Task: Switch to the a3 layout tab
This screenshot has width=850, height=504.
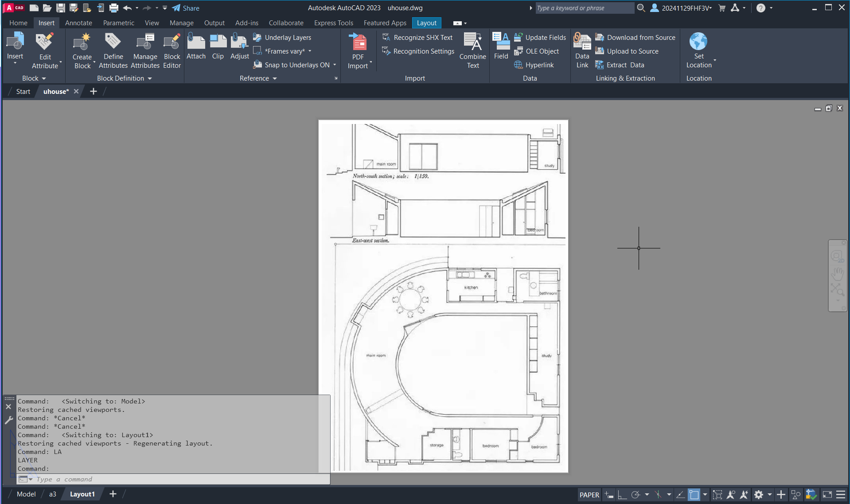Action: [52, 494]
